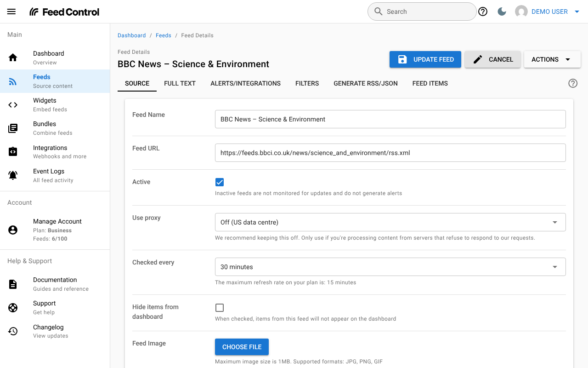
Task: Click the Changelog history icon
Action: click(x=13, y=331)
